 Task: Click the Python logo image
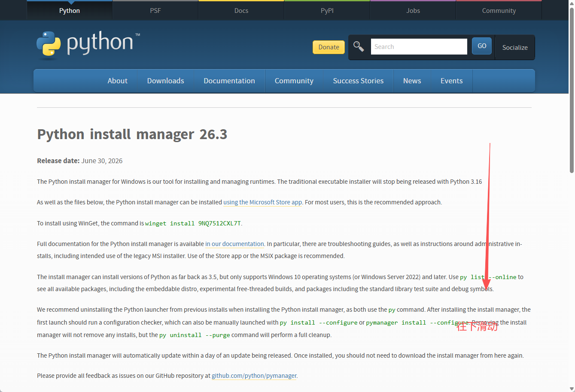tap(88, 44)
